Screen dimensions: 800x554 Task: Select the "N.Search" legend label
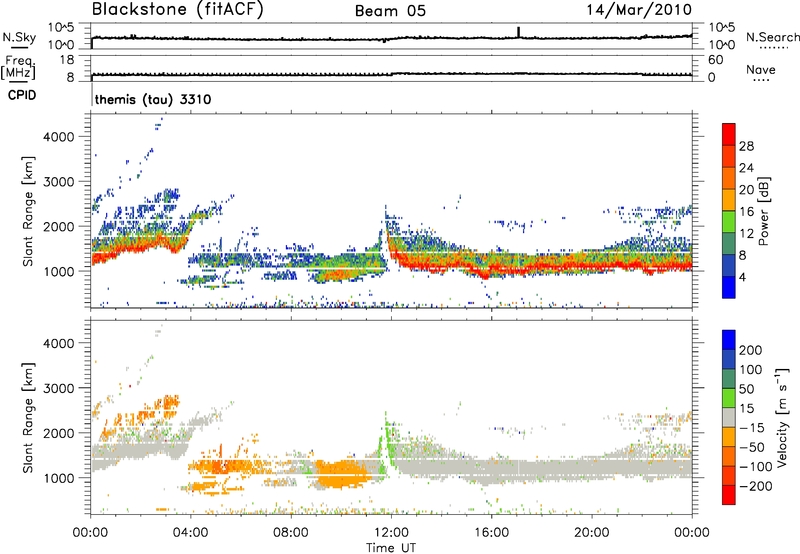click(772, 37)
